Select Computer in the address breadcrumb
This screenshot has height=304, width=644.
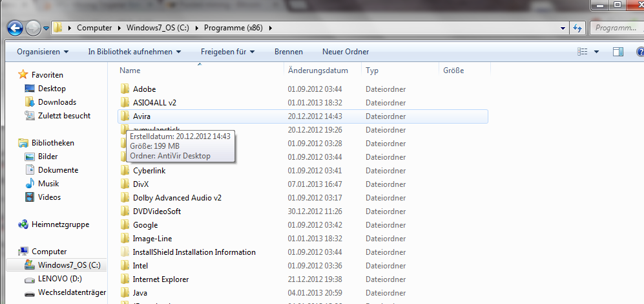94,28
